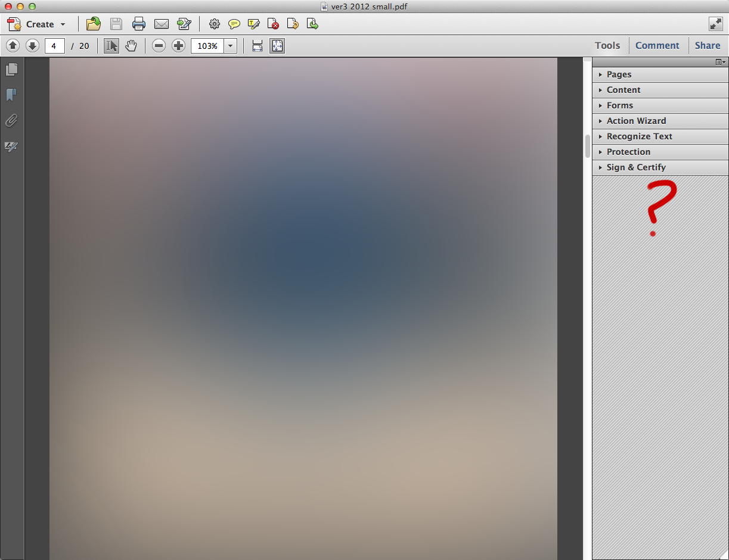This screenshot has width=729, height=560.
Task: Add a sticky note comment icon
Action: [234, 24]
